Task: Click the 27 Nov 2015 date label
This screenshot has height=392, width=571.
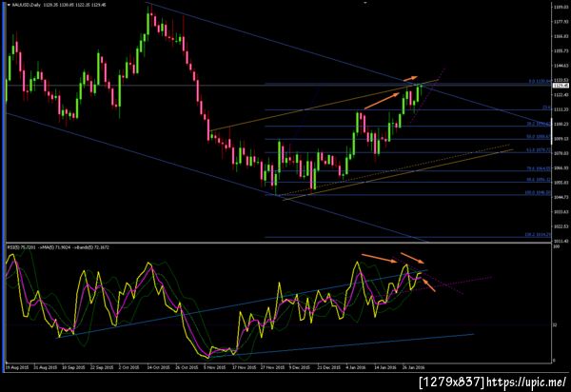Action: (x=272, y=367)
